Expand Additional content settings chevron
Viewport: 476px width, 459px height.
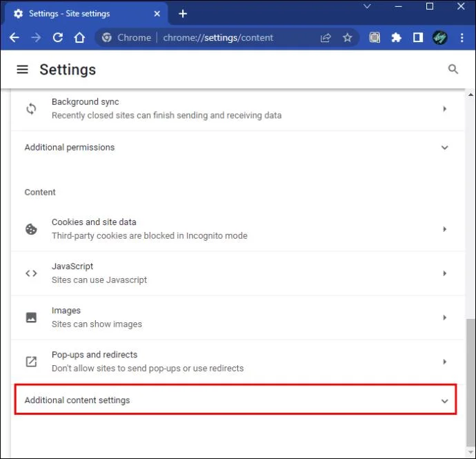point(444,401)
